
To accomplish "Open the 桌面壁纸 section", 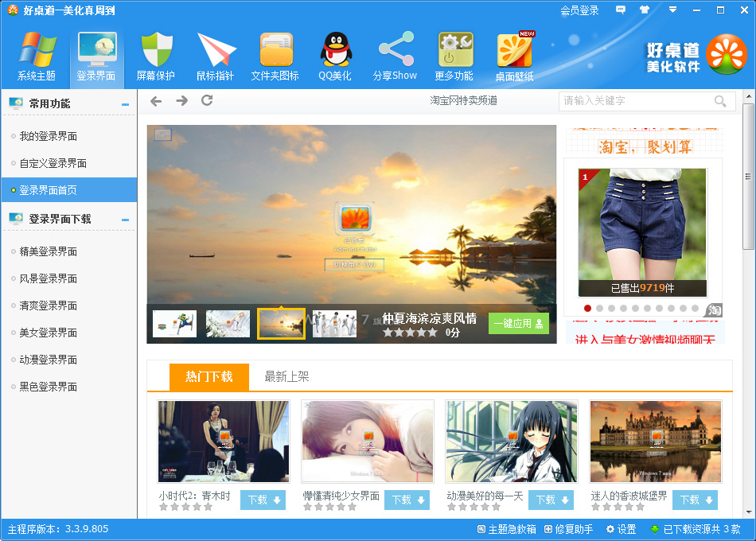I will click(514, 56).
